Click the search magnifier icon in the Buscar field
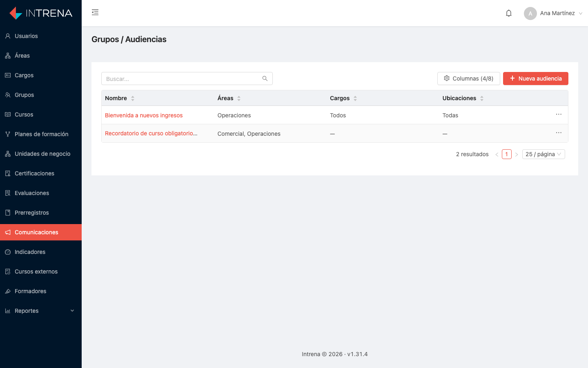This screenshot has height=368, width=588. (x=265, y=79)
